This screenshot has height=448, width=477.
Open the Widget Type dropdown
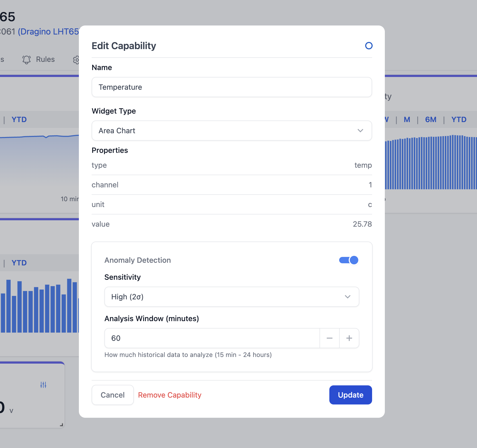[232, 131]
